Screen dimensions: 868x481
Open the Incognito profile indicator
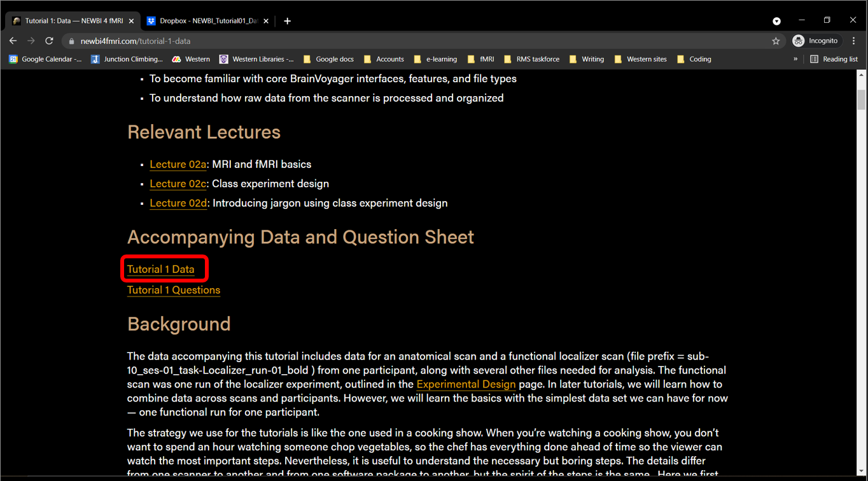[816, 41]
